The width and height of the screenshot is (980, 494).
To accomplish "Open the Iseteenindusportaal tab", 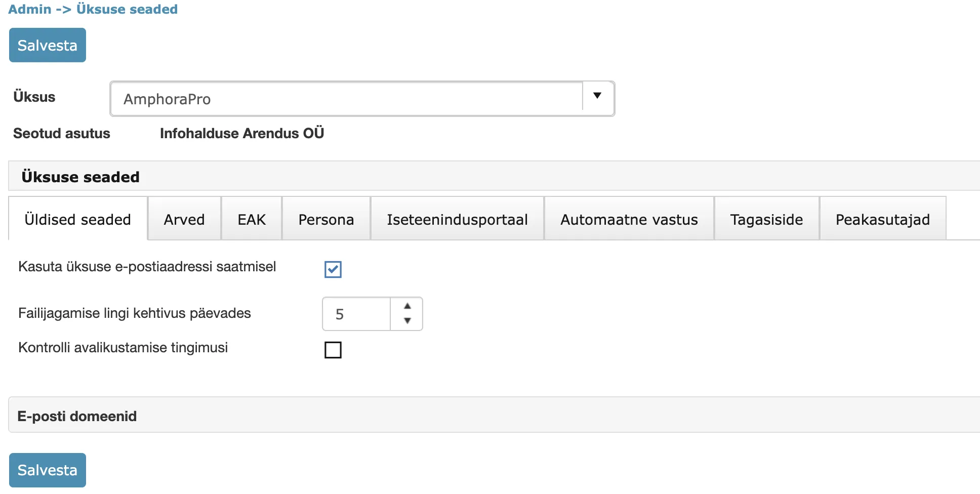I will pyautogui.click(x=457, y=219).
